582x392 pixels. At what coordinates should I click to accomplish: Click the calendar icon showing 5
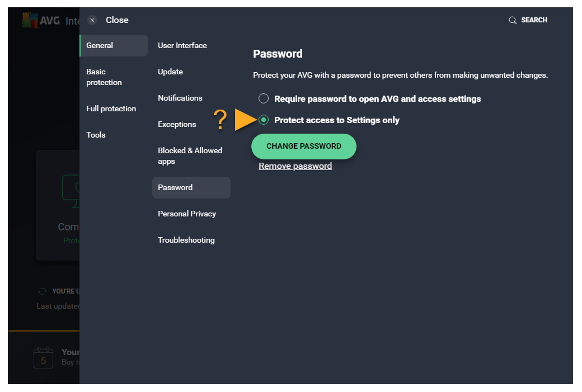(43, 357)
